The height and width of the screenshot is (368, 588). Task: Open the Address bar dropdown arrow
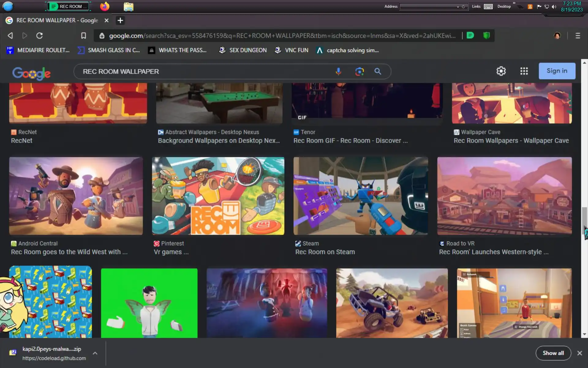(458, 7)
